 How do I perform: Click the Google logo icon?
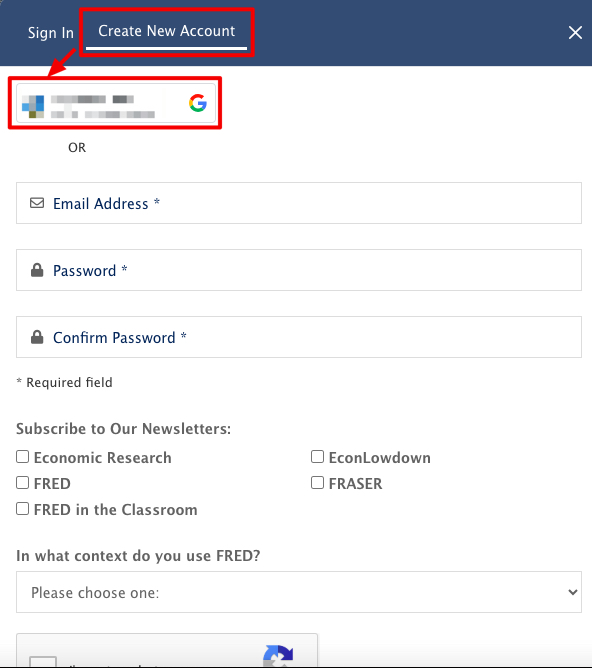[x=198, y=103]
